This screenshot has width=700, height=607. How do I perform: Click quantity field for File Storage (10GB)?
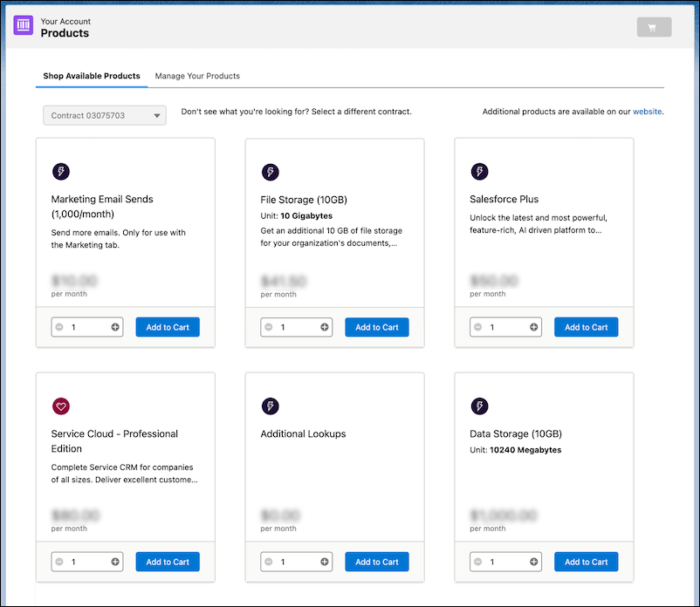[x=297, y=327]
